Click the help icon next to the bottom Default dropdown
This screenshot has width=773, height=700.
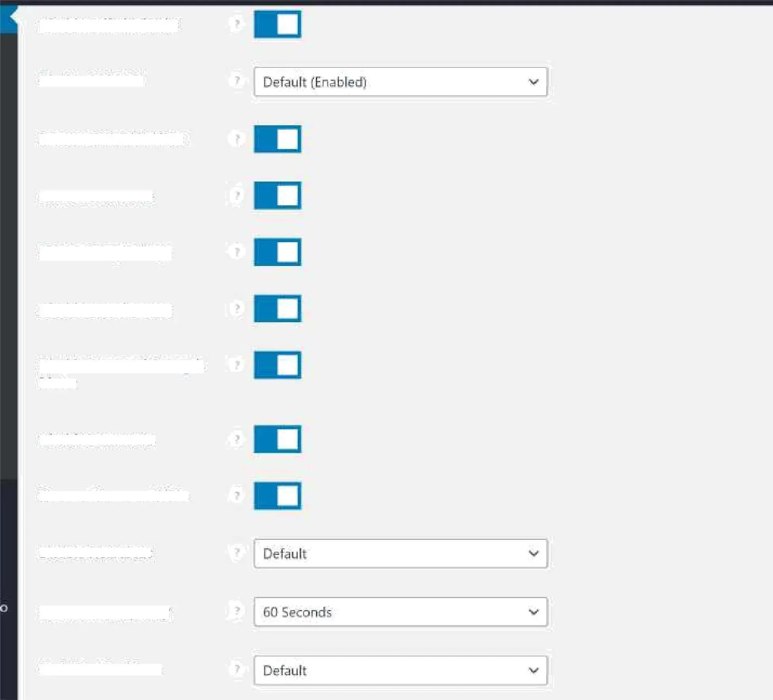237,670
